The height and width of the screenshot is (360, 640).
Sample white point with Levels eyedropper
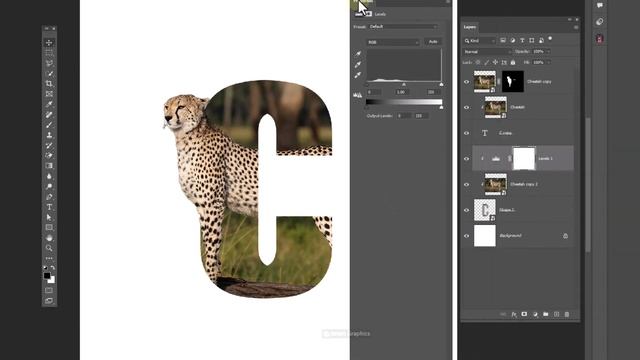coord(358,75)
